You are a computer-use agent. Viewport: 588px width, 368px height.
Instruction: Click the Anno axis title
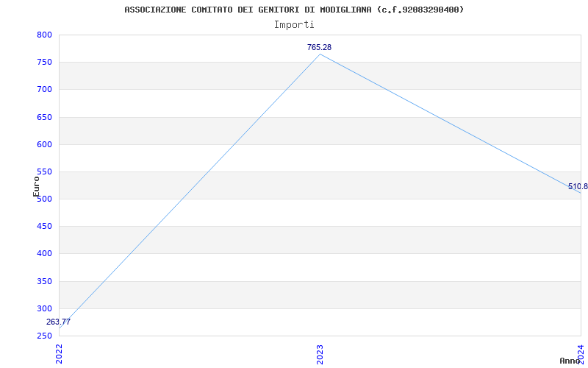570,361
